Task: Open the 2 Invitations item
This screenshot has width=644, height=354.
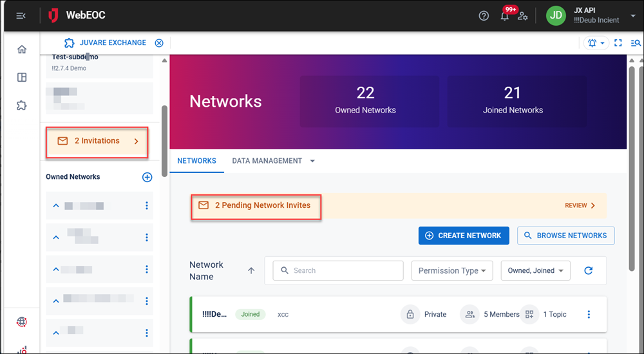Action: tap(97, 141)
